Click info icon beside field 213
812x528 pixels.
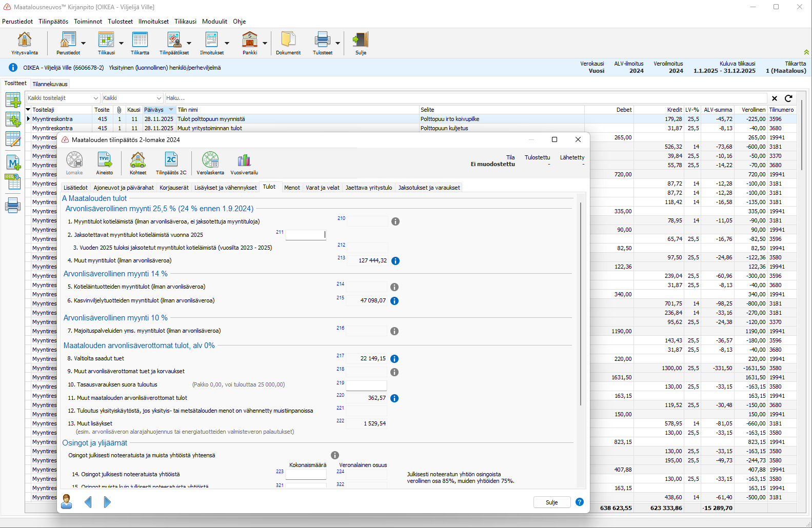(x=395, y=261)
